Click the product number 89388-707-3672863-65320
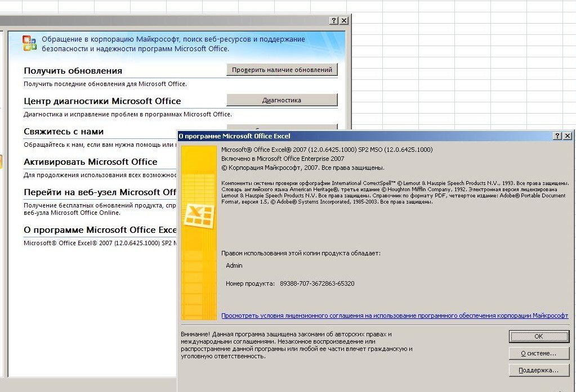 point(317,283)
